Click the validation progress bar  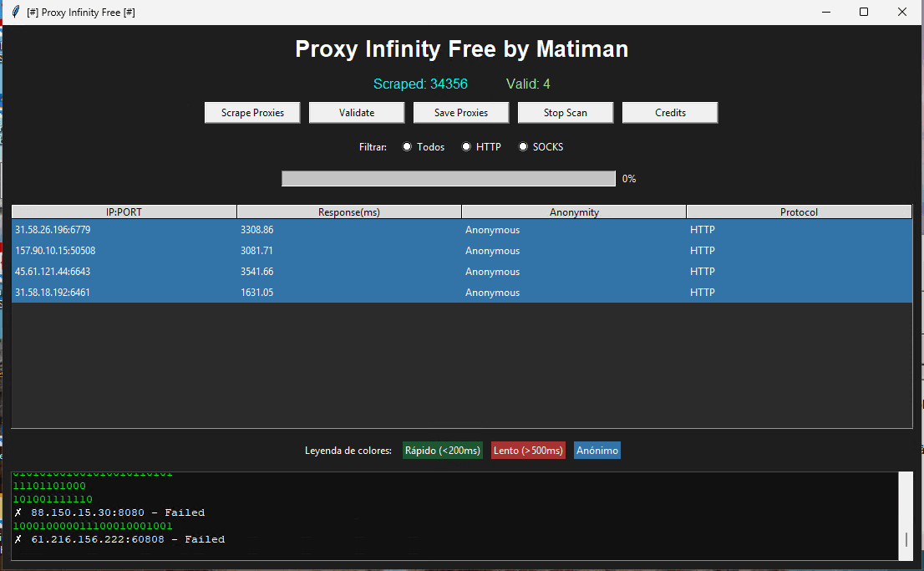click(x=449, y=179)
